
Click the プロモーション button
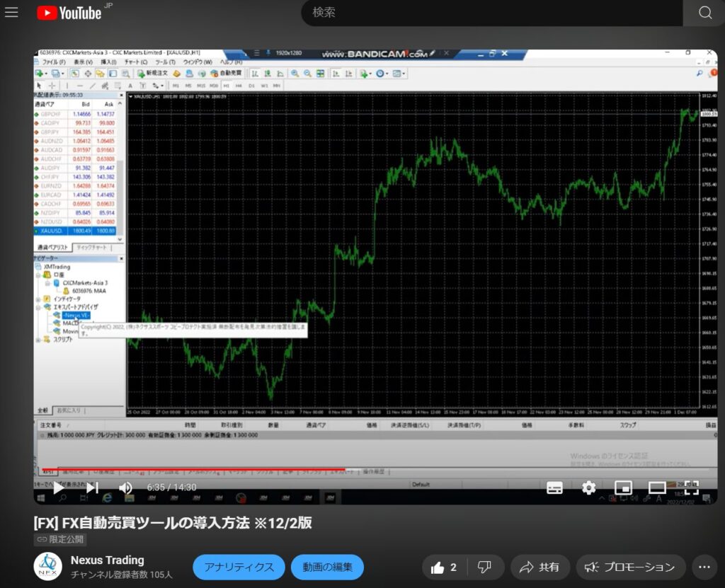(x=630, y=567)
